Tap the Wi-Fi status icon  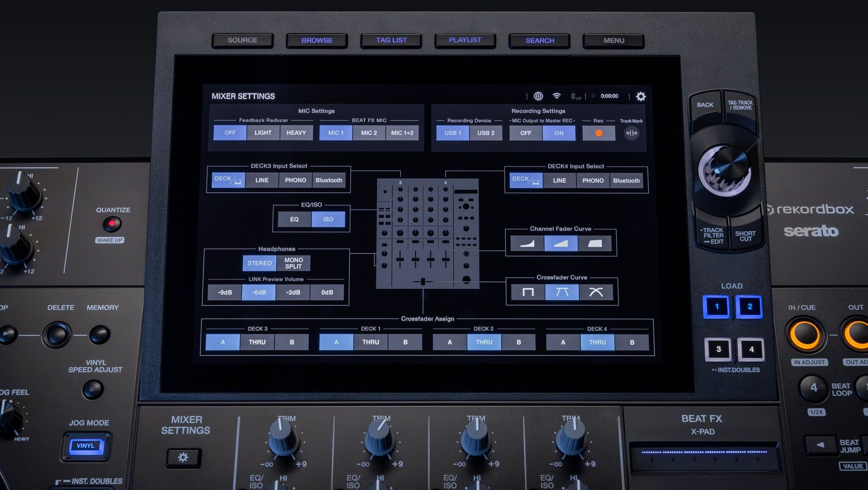pyautogui.click(x=556, y=96)
